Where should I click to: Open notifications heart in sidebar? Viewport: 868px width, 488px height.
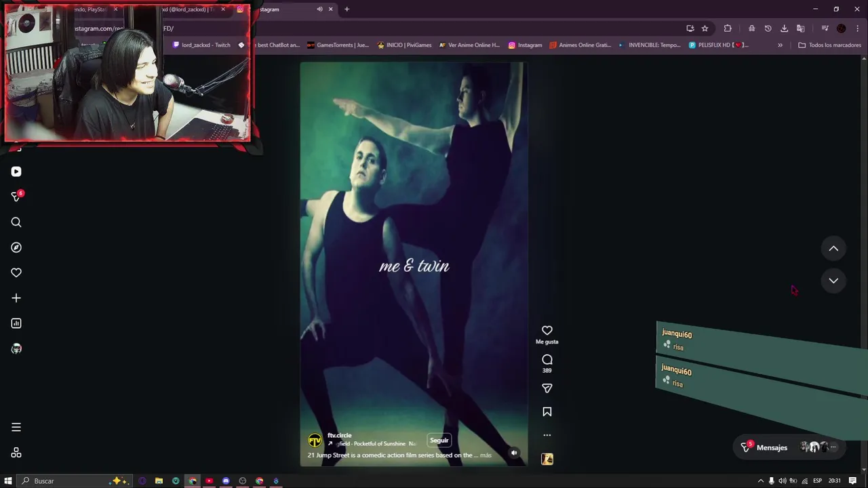pyautogui.click(x=16, y=272)
